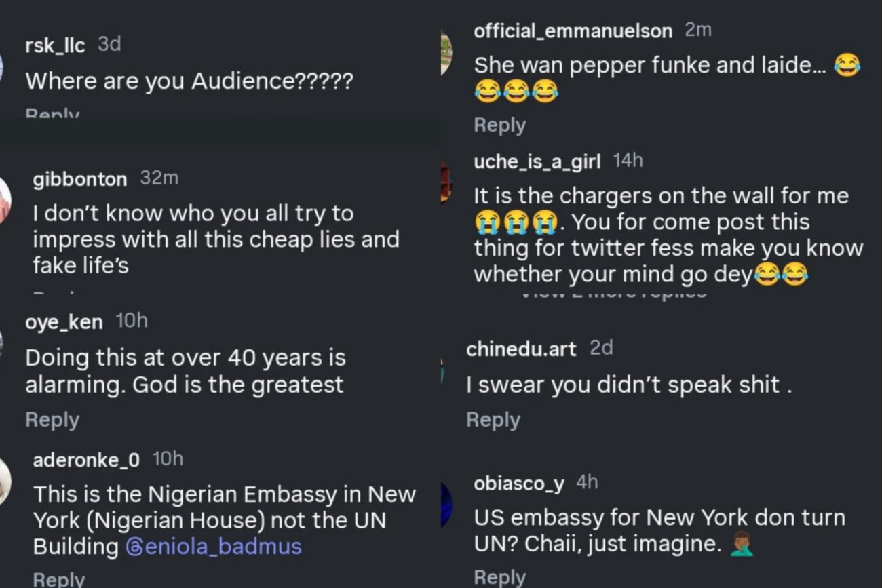
Task: Open the @eniola_badmus mention link
Action: [213, 547]
